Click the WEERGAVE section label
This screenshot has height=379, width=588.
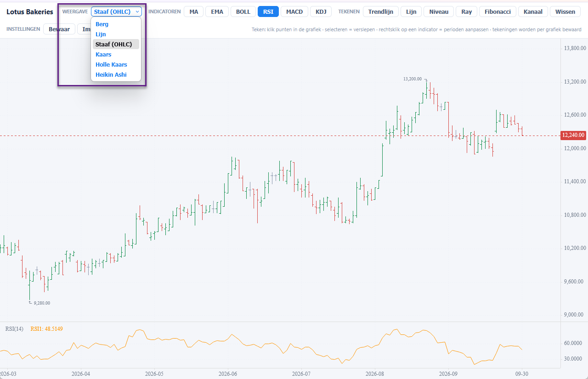(75, 11)
